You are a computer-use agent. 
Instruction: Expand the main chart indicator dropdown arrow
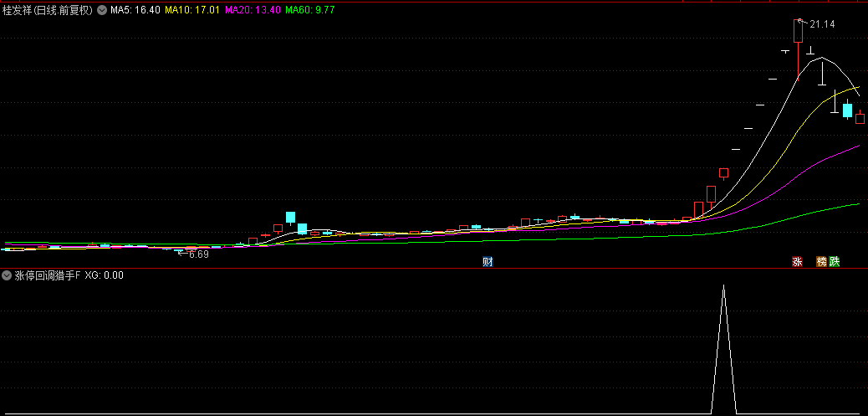click(102, 9)
